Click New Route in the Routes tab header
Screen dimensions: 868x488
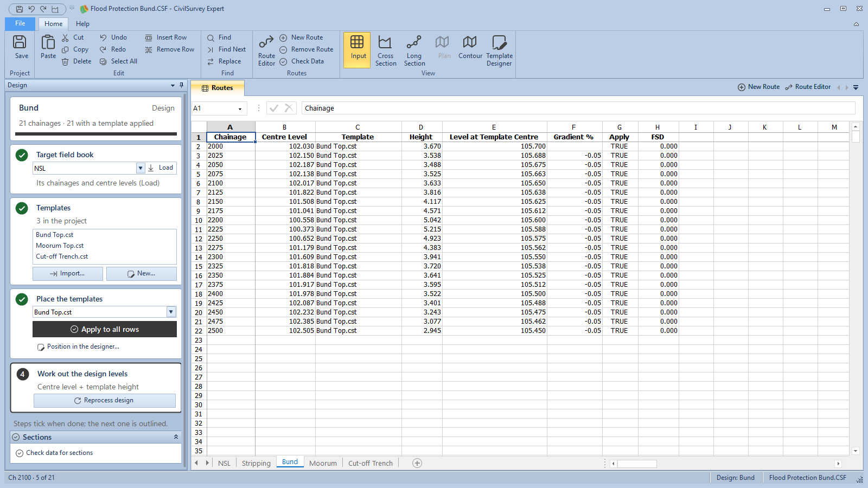point(758,87)
